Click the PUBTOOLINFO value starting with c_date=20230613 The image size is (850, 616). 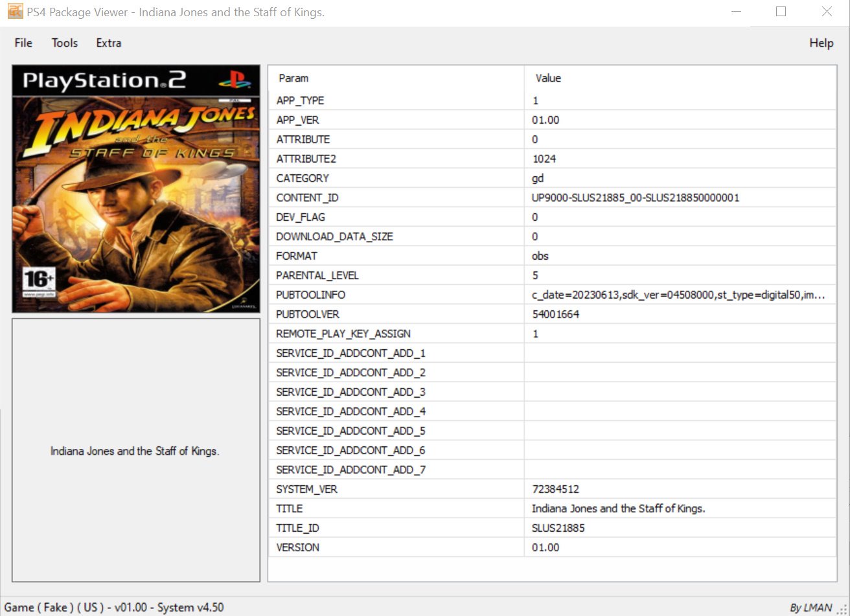point(678,295)
